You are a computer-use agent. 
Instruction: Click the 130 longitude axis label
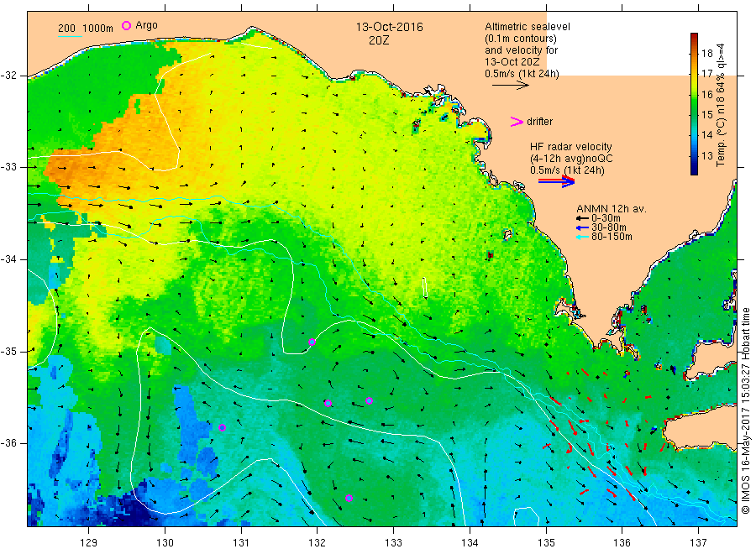click(x=165, y=543)
